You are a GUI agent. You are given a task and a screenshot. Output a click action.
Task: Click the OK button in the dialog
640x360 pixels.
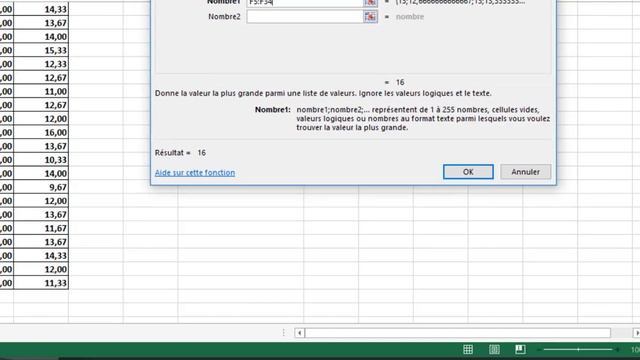click(468, 172)
